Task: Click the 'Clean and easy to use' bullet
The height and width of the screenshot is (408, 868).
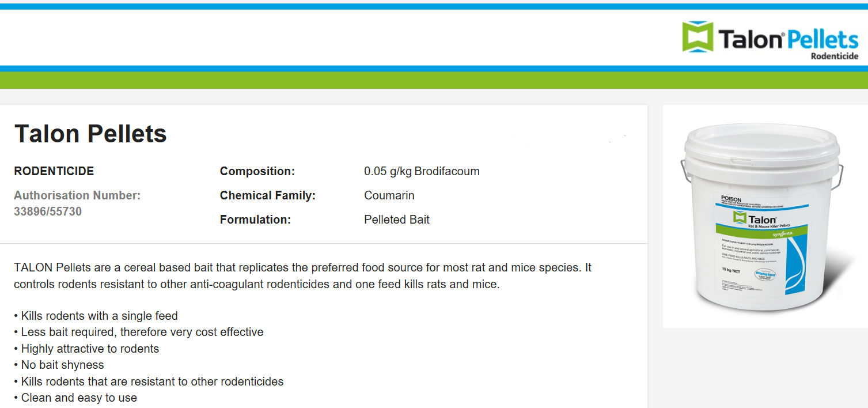Action: pyautogui.click(x=75, y=398)
